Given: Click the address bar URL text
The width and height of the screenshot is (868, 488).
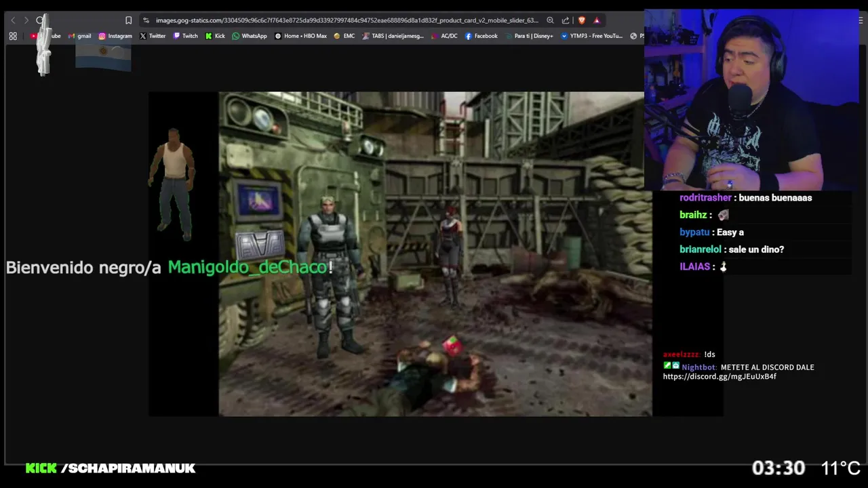Looking at the screenshot, I should (x=347, y=20).
